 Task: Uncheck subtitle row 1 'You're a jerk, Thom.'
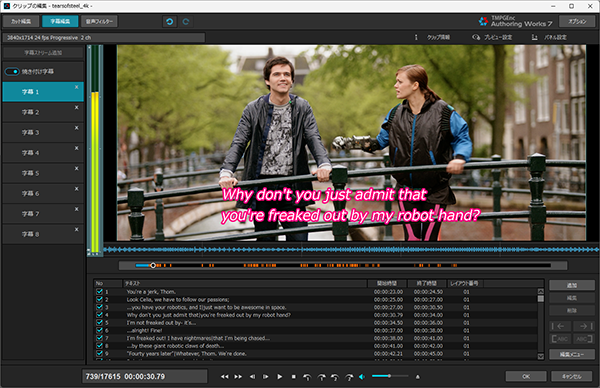point(99,292)
